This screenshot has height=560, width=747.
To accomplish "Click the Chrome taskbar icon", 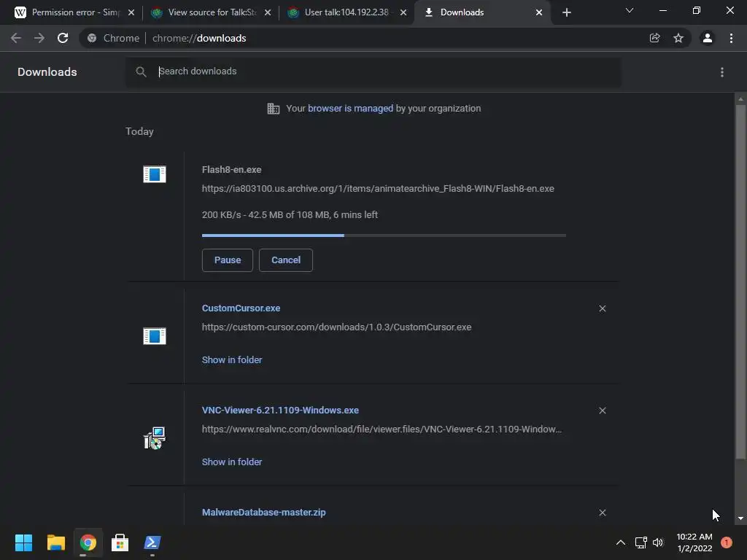I will (88, 542).
